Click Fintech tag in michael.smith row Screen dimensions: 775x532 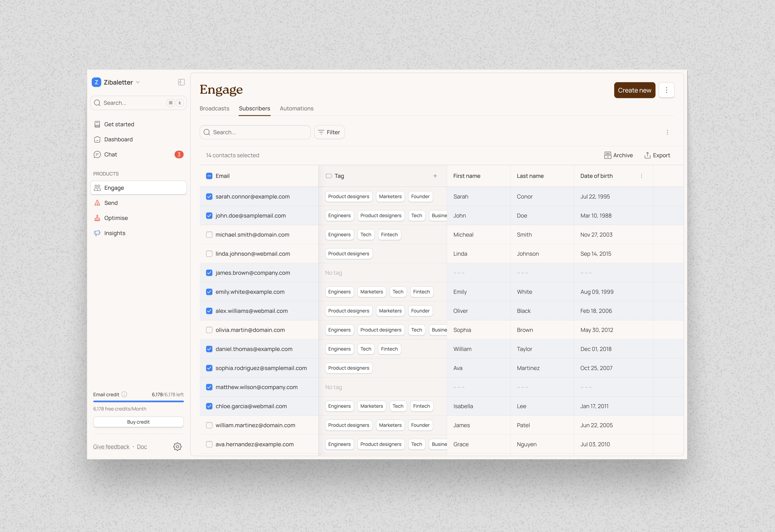pos(389,235)
